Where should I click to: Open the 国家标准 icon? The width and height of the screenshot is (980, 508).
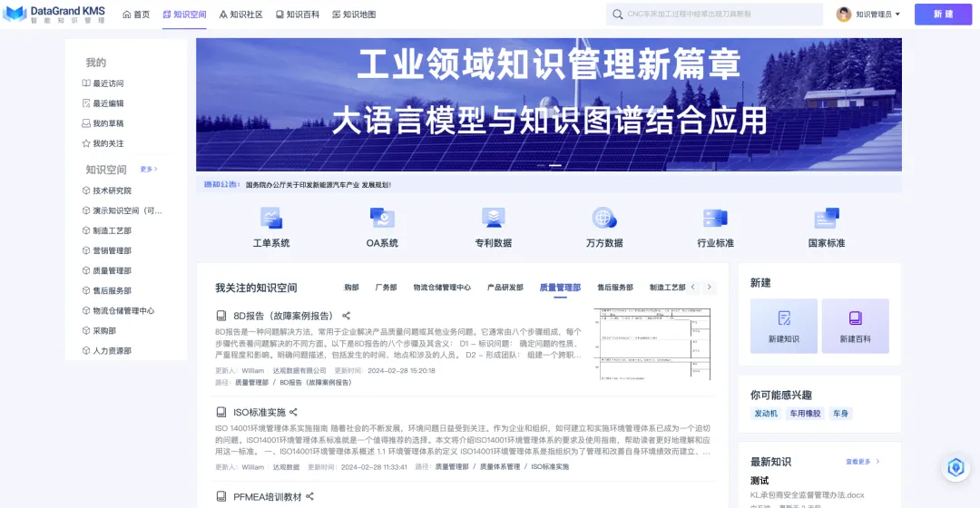click(826, 218)
